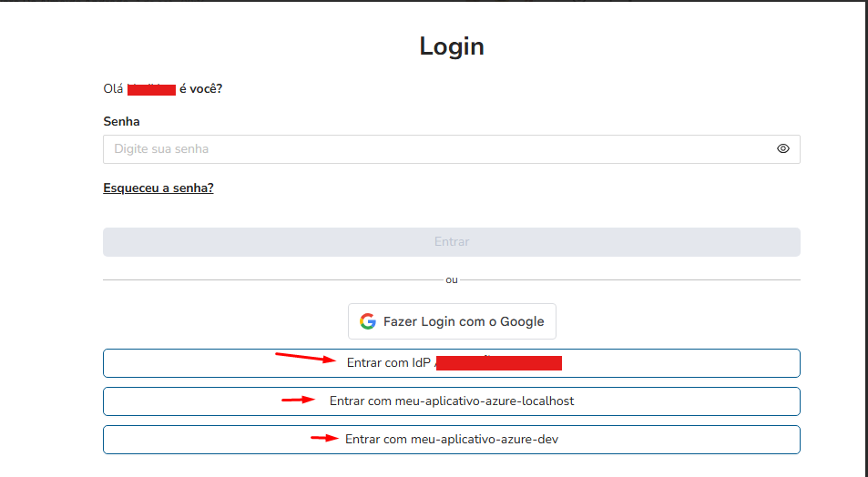Choose 'Fazer Login com o Google'

[452, 321]
